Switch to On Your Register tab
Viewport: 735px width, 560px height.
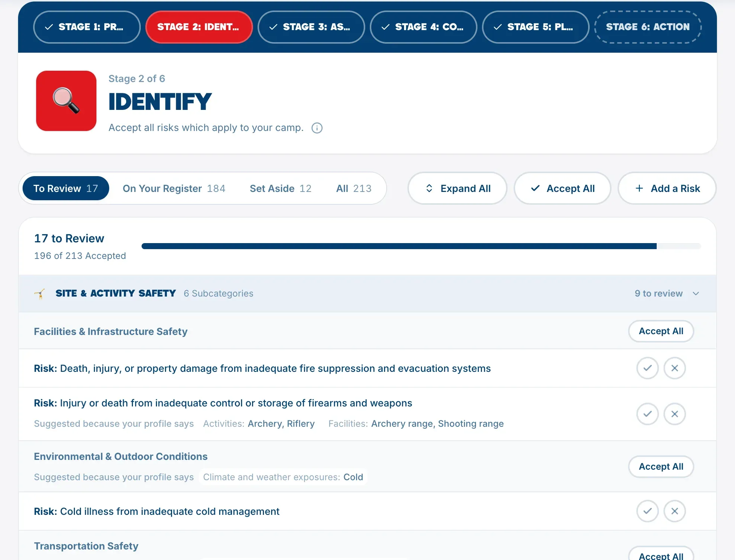click(174, 188)
